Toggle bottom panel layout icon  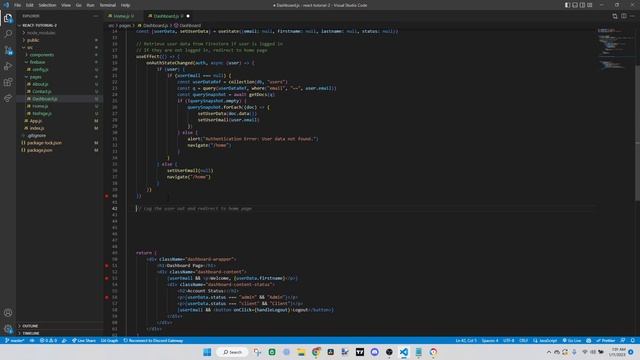(575, 5)
